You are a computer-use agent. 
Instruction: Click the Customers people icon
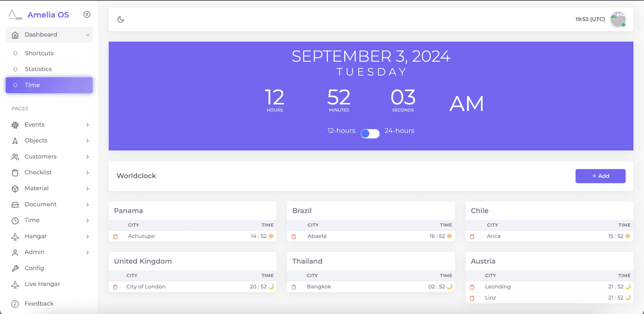pyautogui.click(x=15, y=157)
